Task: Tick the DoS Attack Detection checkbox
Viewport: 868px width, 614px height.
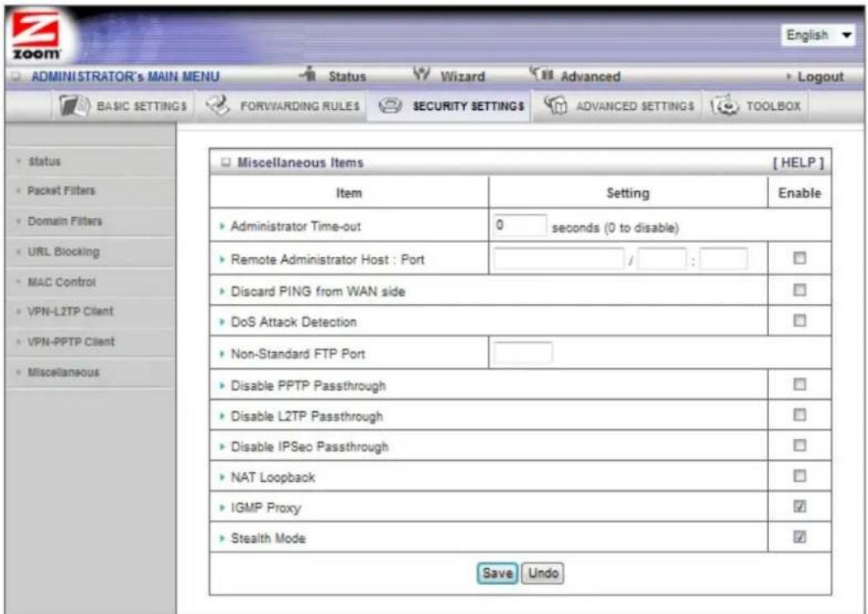Action: pyautogui.click(x=799, y=321)
